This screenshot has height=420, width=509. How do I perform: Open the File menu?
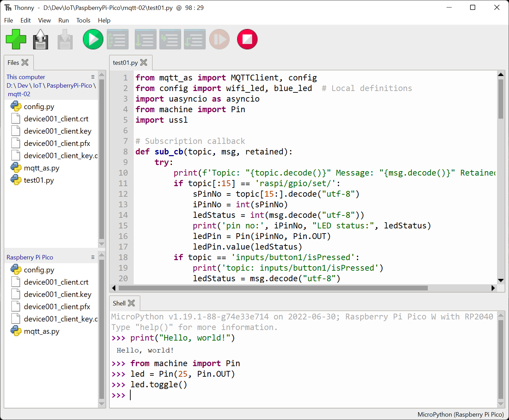9,20
